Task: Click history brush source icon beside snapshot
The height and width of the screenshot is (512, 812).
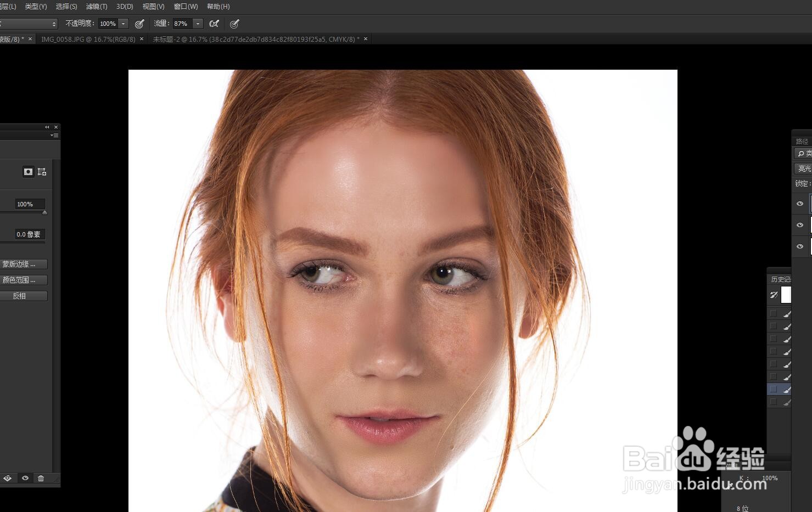Action: [774, 295]
